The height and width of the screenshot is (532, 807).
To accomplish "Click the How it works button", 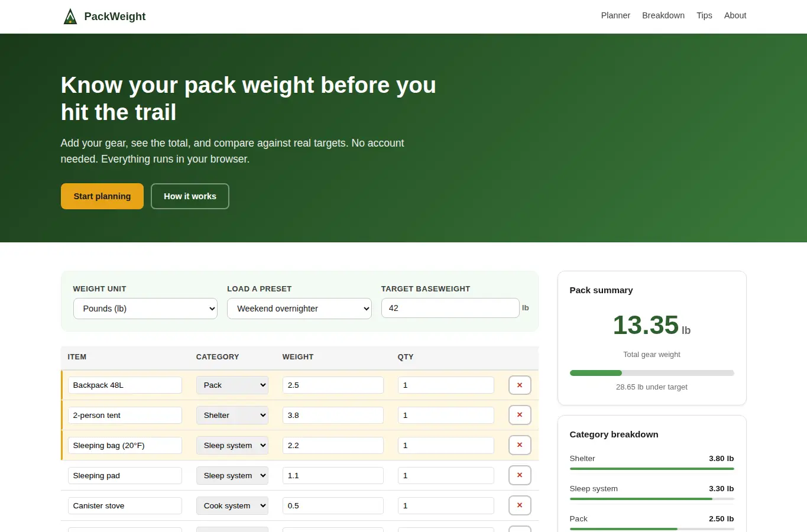I will pyautogui.click(x=190, y=196).
